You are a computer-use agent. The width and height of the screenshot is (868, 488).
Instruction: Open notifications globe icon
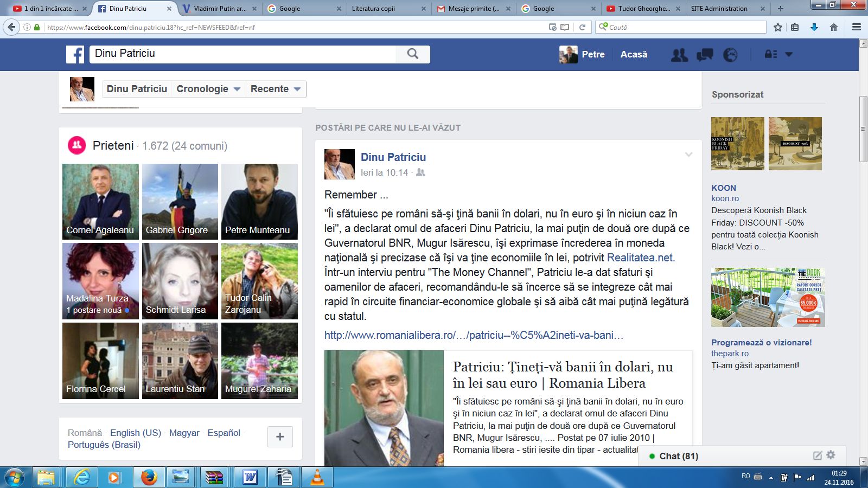click(730, 54)
